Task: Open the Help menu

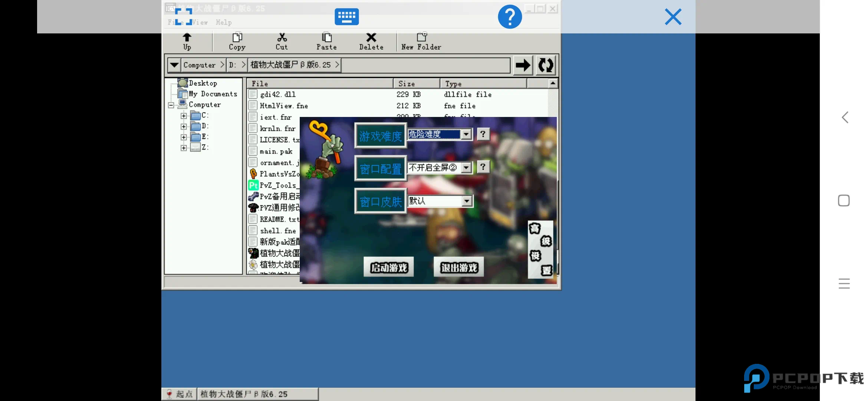Action: tap(224, 23)
